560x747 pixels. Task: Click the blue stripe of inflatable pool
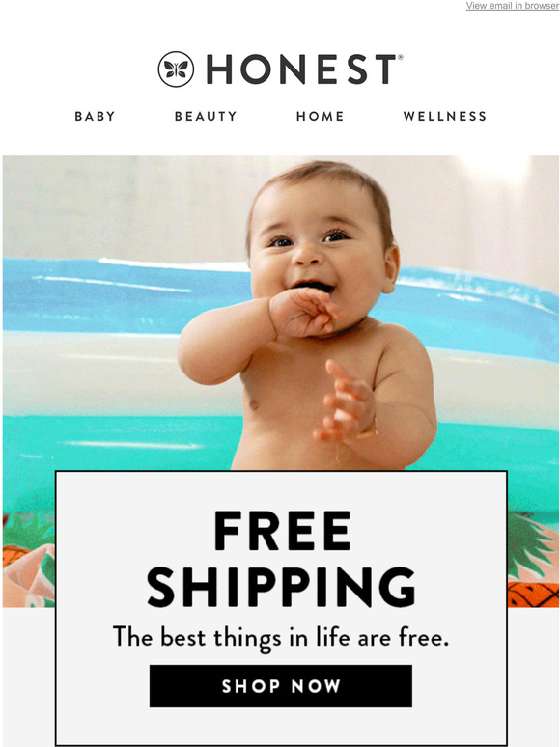point(119,295)
